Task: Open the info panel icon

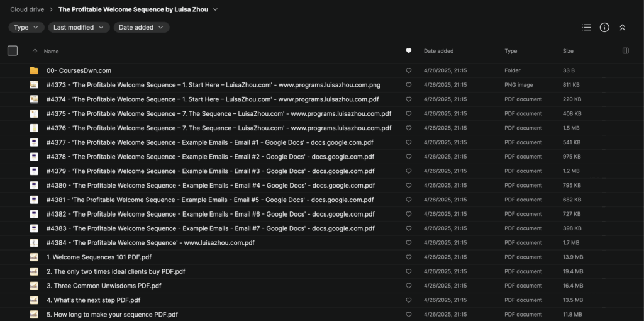Action: [x=604, y=27]
